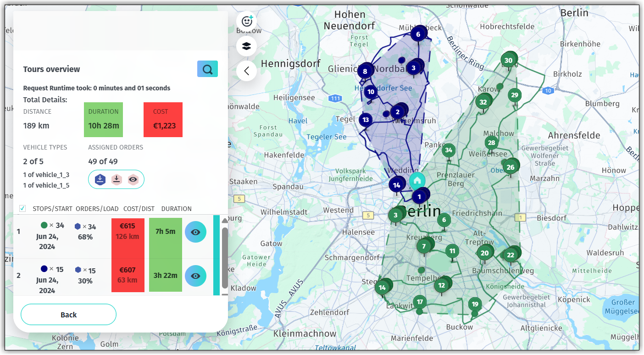Click tour 1 green stops count × 34
Screen dimensions: 644x355
(52, 225)
